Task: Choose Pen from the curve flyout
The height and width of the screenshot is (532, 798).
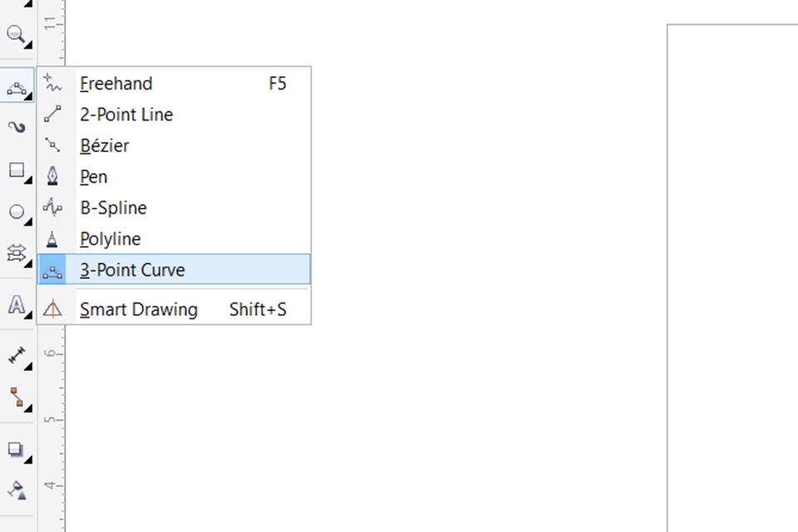Action: click(x=94, y=177)
